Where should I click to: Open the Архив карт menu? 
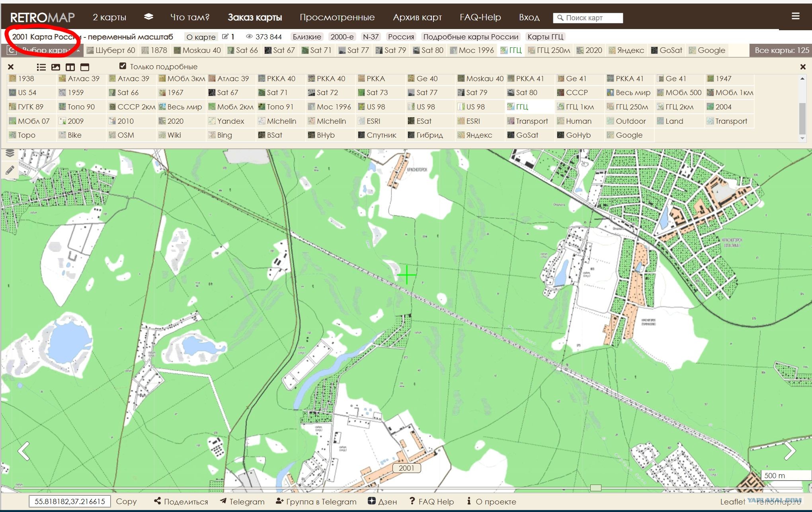(417, 17)
